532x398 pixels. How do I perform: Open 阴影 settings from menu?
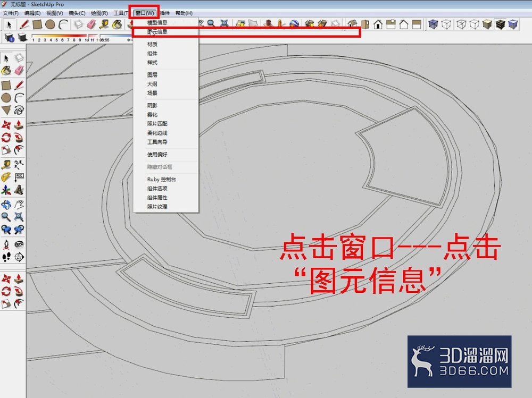165,105
